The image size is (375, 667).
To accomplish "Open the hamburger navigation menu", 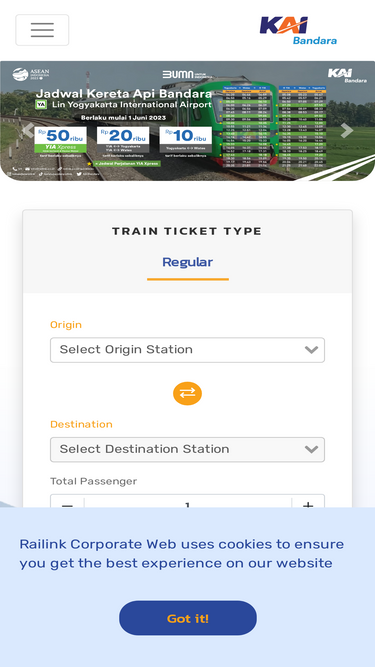I will (x=42, y=30).
